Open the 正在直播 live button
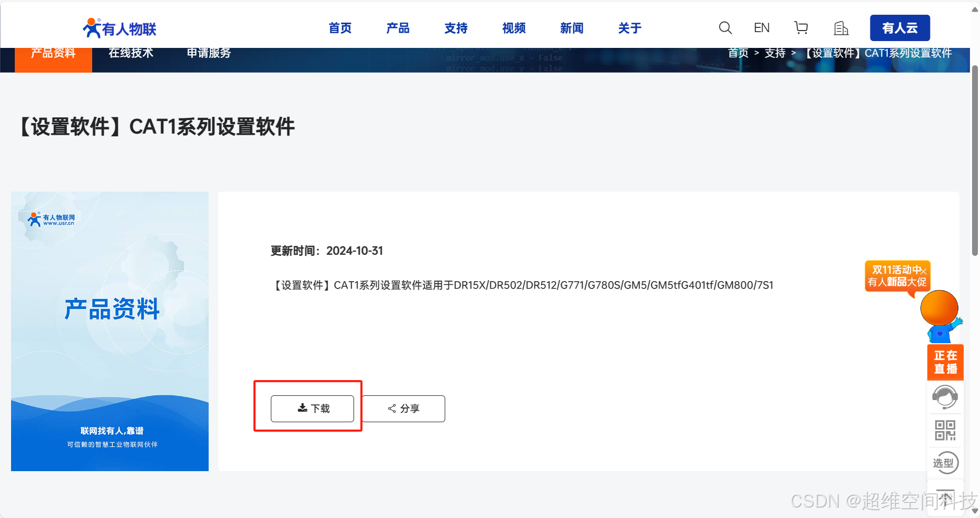980x518 pixels. pyautogui.click(x=945, y=362)
